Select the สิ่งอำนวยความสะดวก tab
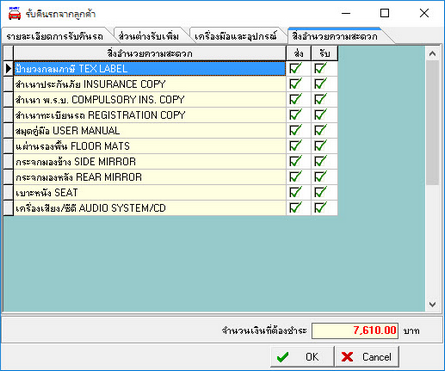The width and height of the screenshot is (445, 371). [x=335, y=36]
